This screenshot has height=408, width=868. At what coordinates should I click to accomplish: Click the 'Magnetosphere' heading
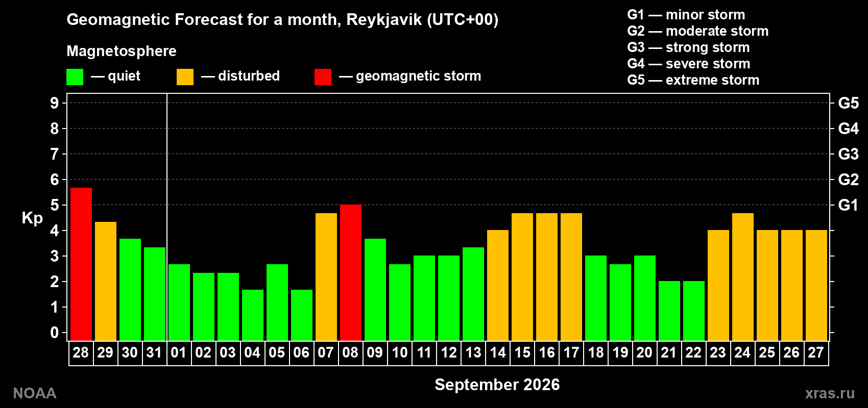click(122, 51)
